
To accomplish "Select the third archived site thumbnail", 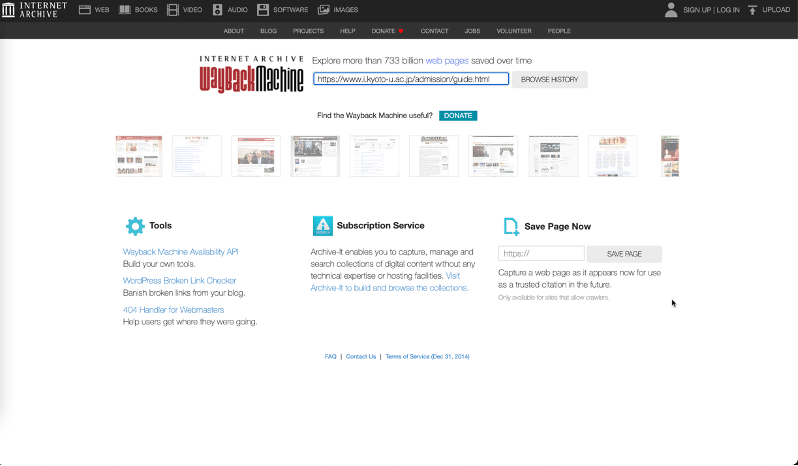I will coord(256,156).
